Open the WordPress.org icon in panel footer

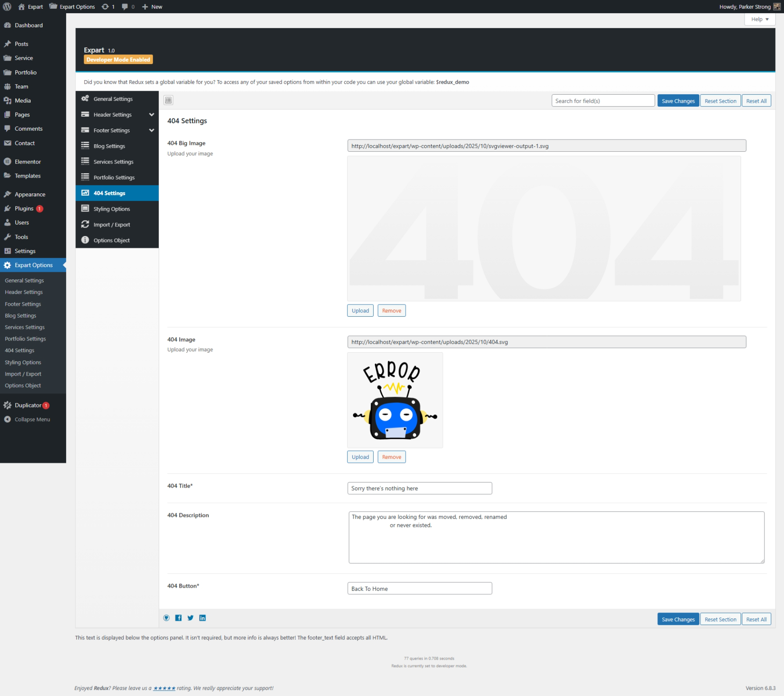click(167, 618)
